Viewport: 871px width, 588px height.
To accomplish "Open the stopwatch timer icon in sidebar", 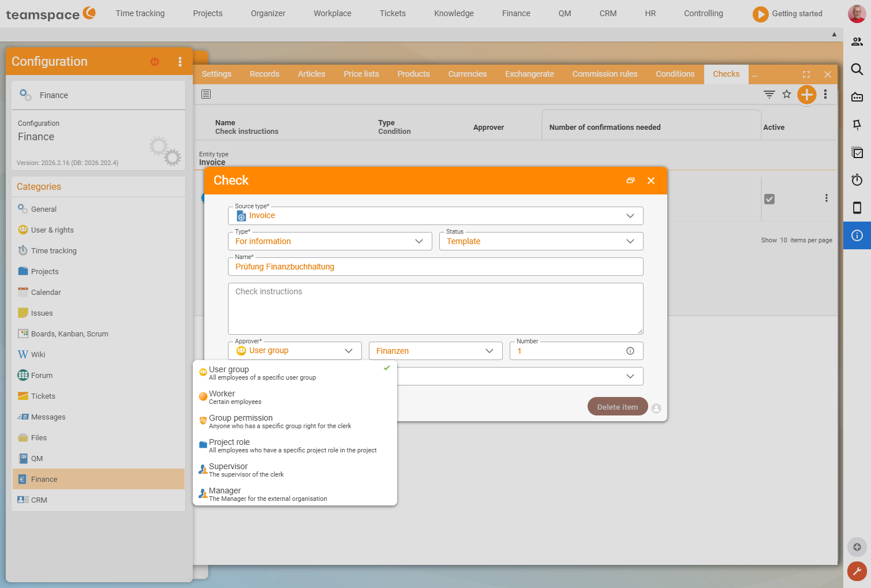I will tap(857, 180).
